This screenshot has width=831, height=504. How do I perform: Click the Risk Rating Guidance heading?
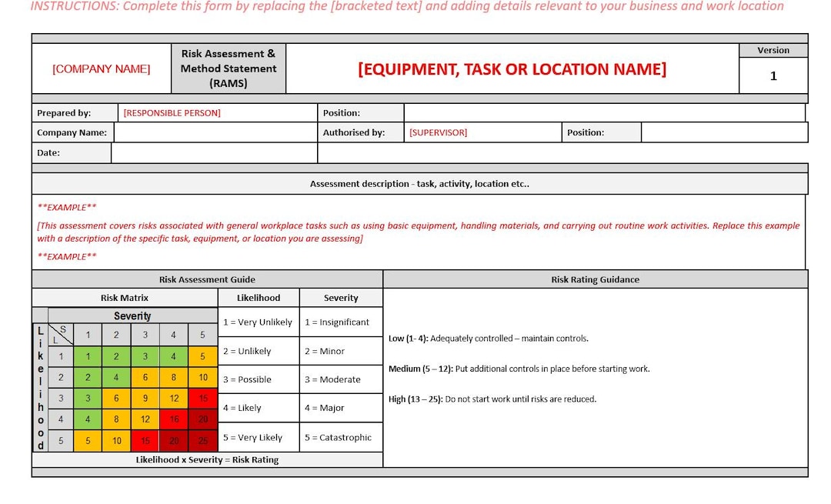click(x=595, y=279)
